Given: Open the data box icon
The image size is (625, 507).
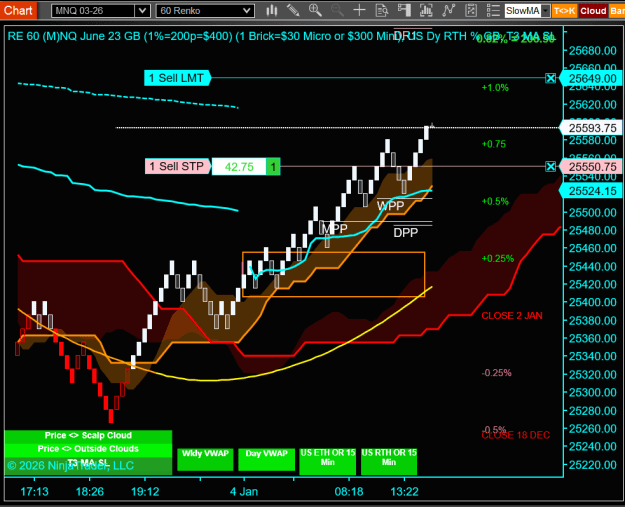Looking at the screenshot, I should 382,10.
